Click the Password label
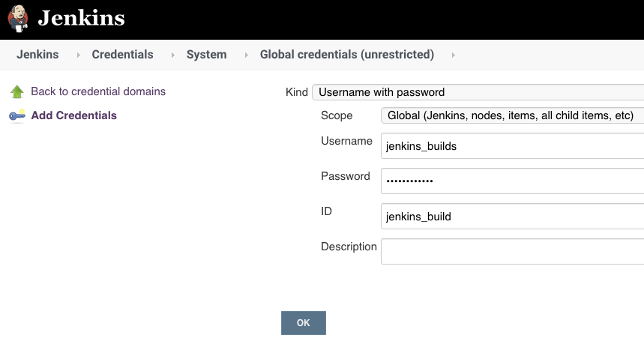 click(346, 177)
